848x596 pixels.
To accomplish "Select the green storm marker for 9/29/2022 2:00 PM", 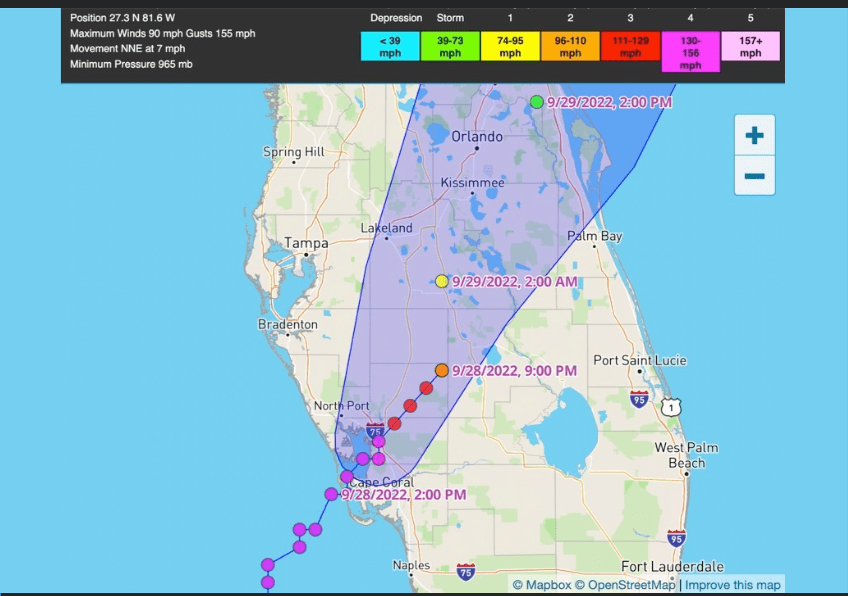I will click(537, 102).
